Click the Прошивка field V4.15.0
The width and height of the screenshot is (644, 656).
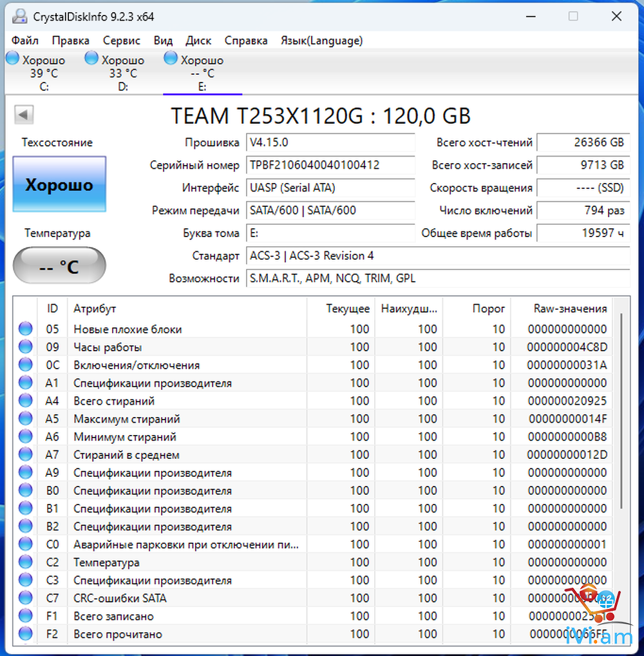click(x=330, y=142)
